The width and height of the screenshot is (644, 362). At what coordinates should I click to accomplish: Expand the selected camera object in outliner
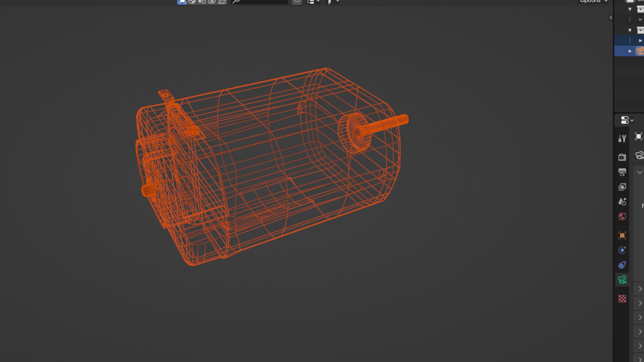630,51
